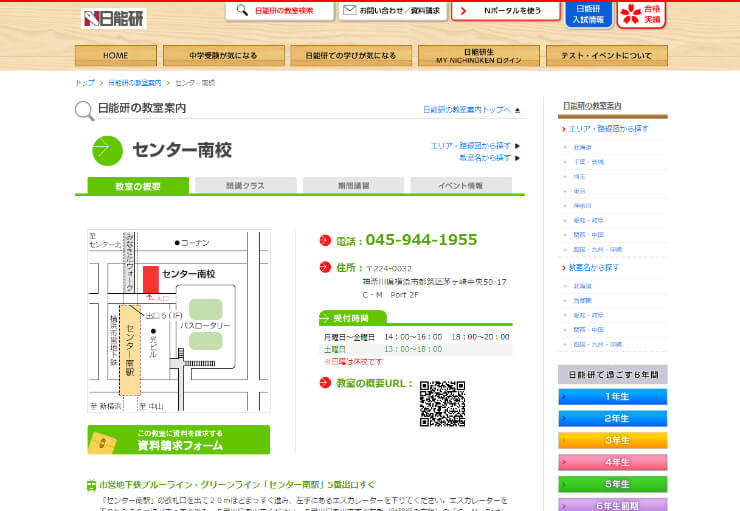Click the 日能研 logo in header
Image resolution: width=740 pixels, height=511 pixels.
pos(114,18)
